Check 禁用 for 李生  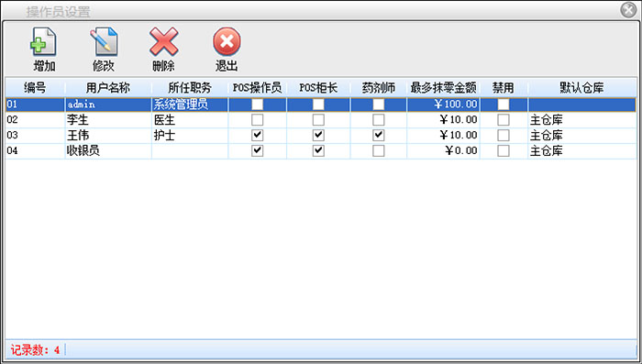504,119
